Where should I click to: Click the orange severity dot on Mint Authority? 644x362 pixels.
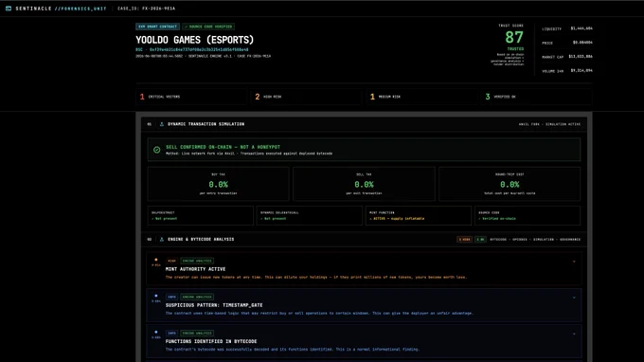point(156,260)
